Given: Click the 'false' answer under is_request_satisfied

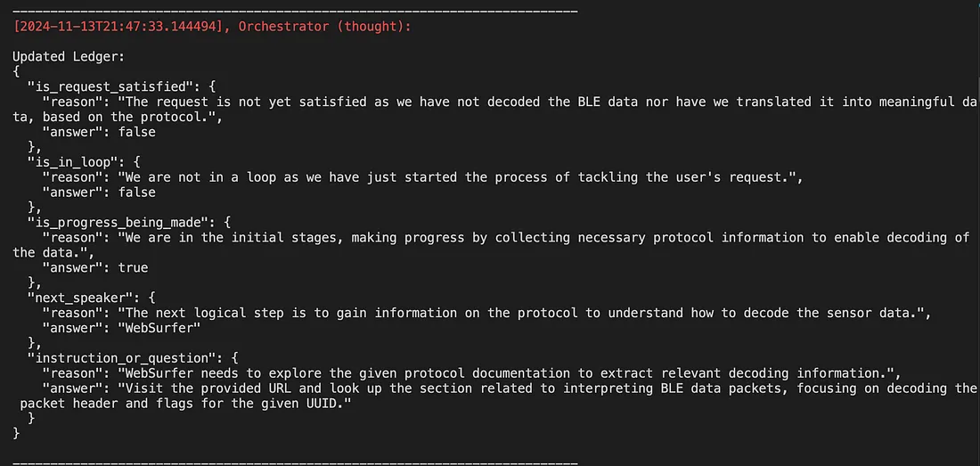Looking at the screenshot, I should (137, 132).
